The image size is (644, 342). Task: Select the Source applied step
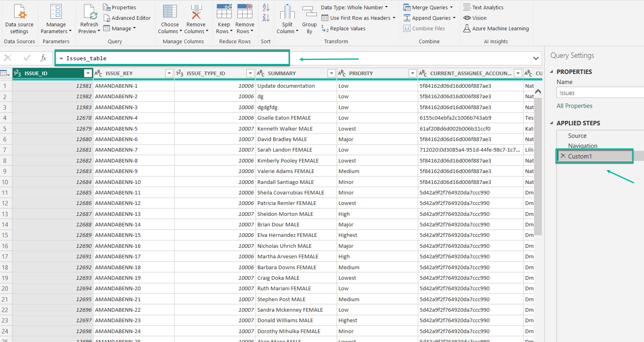[x=577, y=136]
